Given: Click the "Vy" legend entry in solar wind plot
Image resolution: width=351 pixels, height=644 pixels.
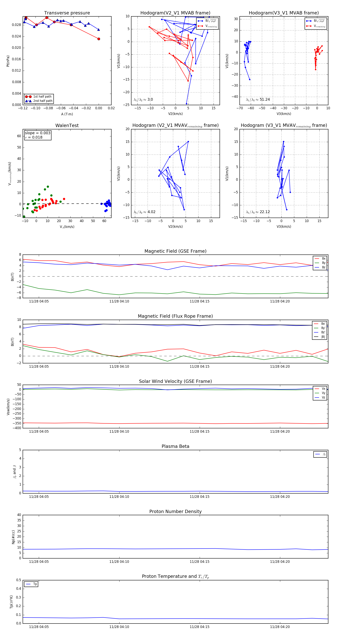Looking at the screenshot, I should click(320, 393).
